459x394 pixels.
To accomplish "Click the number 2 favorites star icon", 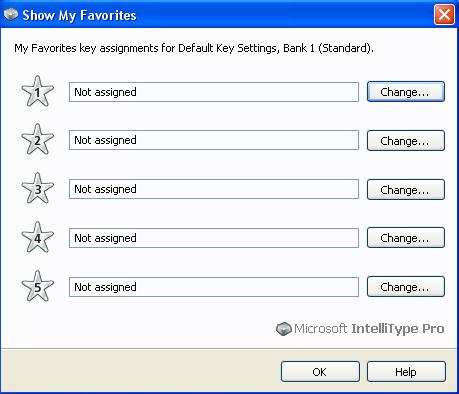I will tap(37, 139).
